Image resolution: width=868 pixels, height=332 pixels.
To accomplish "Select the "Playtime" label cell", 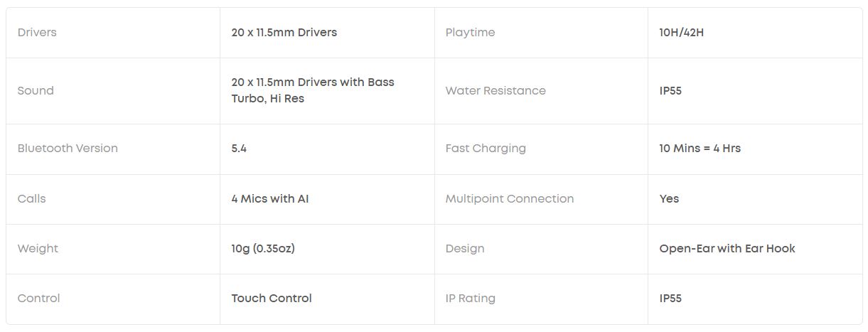I will coord(470,33).
